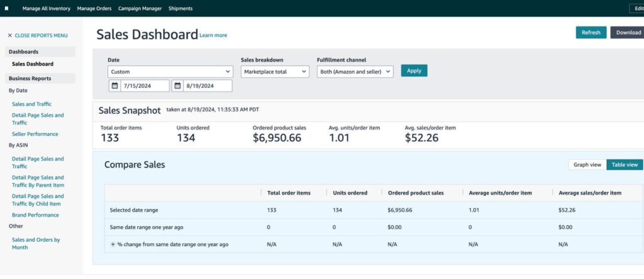Go to Manage Orders
644x279 pixels.
pyautogui.click(x=94, y=8)
